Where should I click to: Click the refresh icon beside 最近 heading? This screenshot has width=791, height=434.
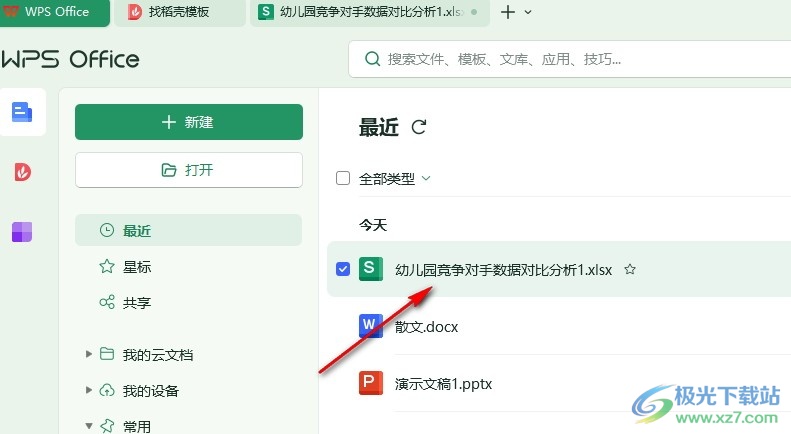pyautogui.click(x=419, y=127)
